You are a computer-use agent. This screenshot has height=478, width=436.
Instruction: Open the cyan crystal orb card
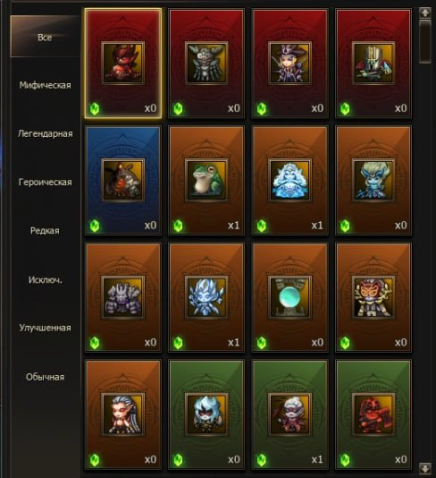click(x=290, y=297)
